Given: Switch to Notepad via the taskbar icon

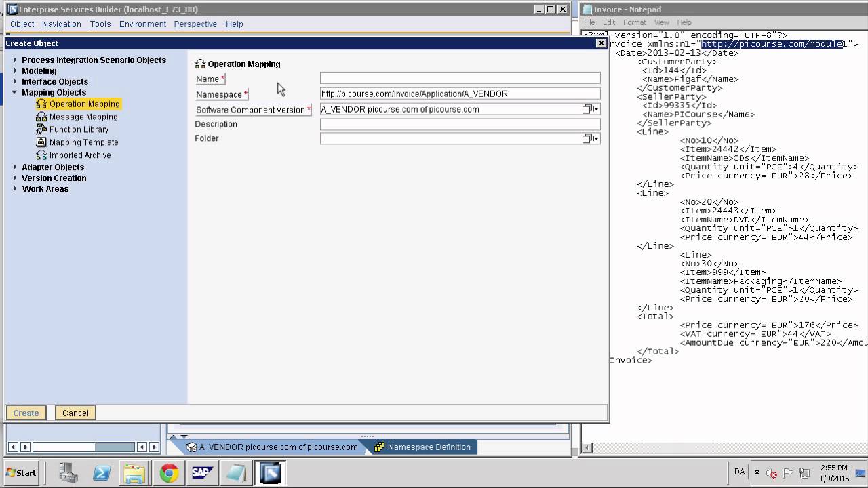Looking at the screenshot, I should coord(236,473).
